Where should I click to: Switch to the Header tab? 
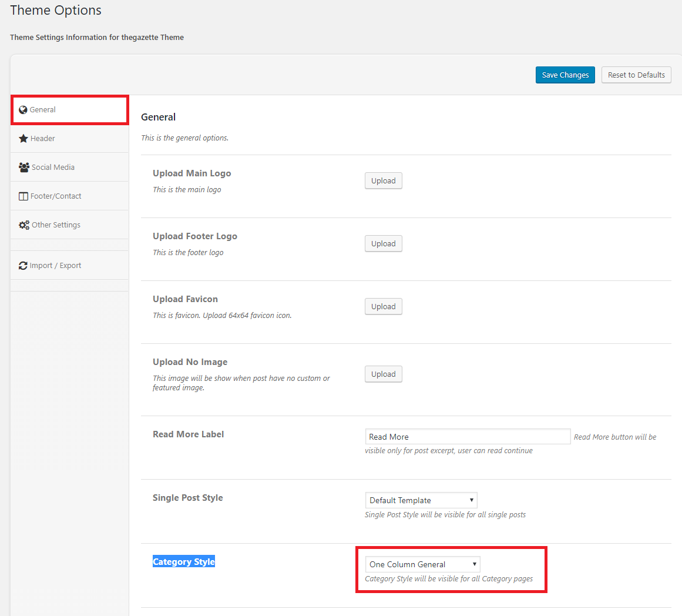(43, 139)
